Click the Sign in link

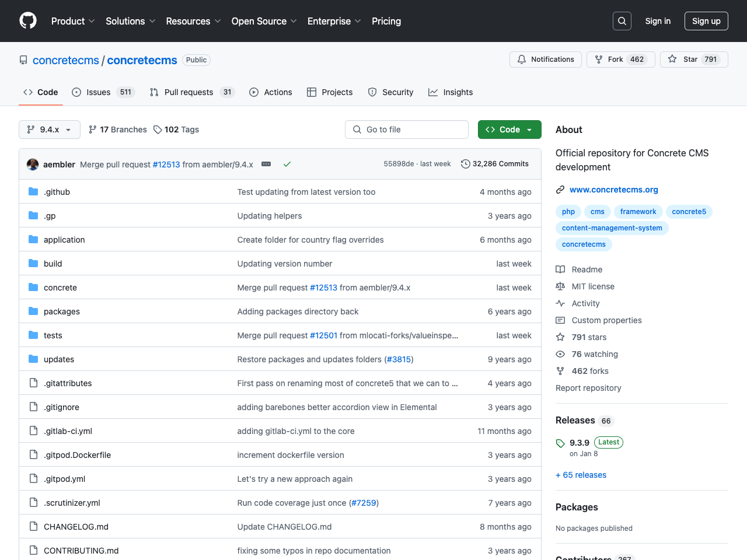point(658,21)
